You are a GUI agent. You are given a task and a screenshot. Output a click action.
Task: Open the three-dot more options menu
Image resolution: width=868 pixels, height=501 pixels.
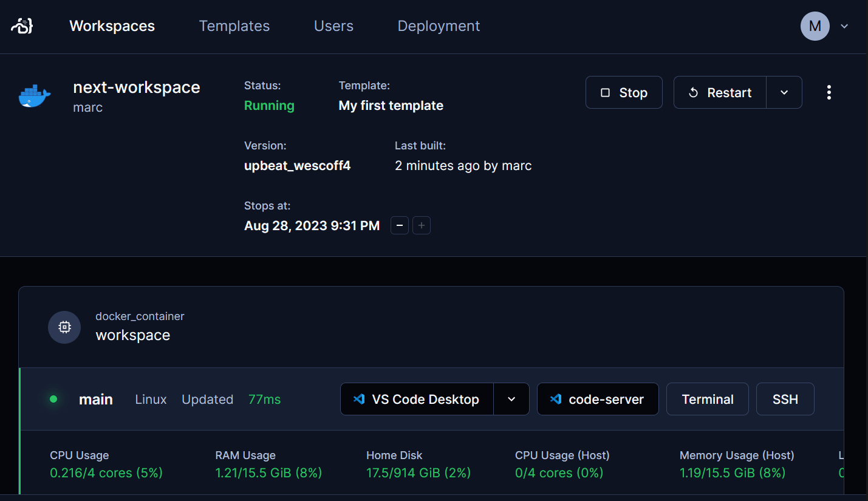829,92
